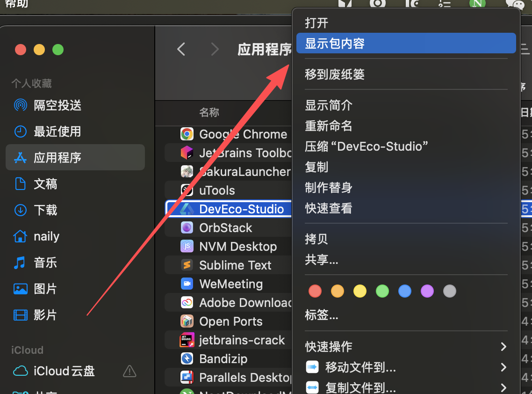Expand the 快速操作 submenu arrow
The height and width of the screenshot is (394, 532).
coord(503,347)
